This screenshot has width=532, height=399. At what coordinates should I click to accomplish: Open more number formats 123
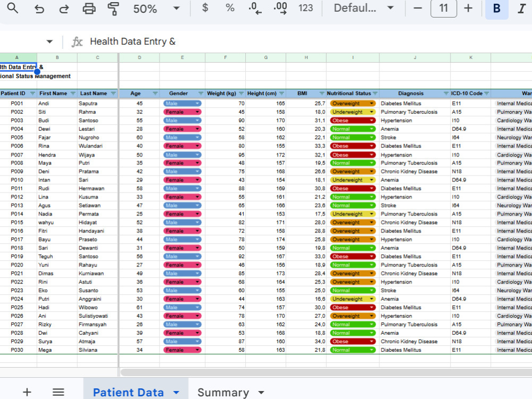(x=305, y=8)
